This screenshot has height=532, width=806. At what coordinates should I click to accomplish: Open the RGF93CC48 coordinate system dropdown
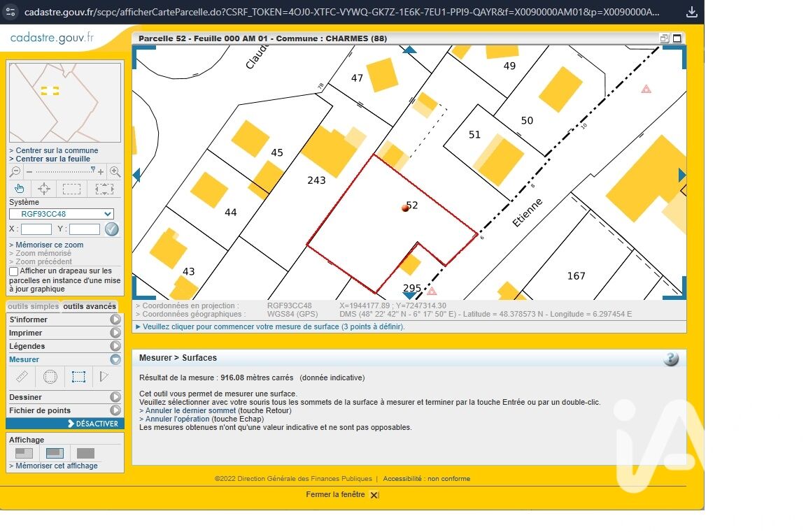[62, 214]
